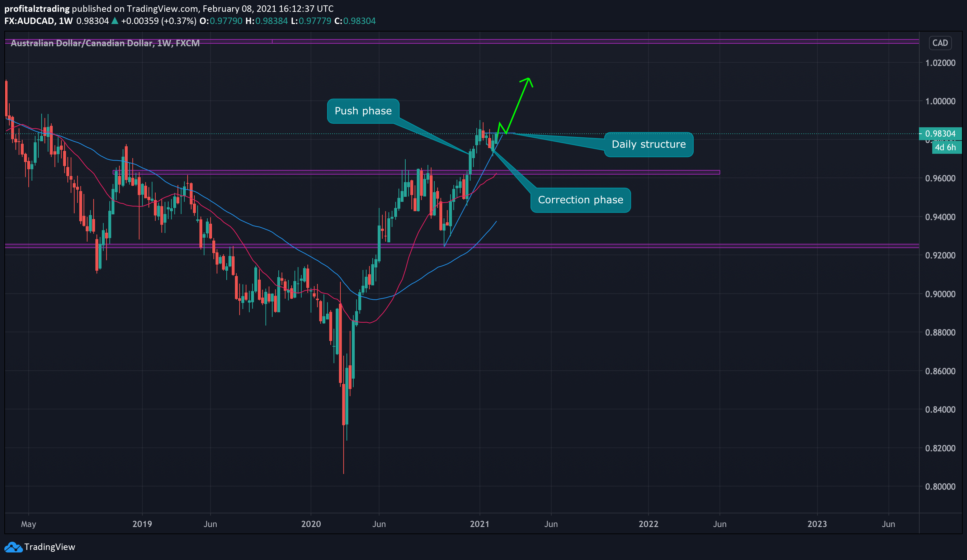Click the Close value C:0.98304
The height and width of the screenshot is (560, 967).
click(x=355, y=21)
